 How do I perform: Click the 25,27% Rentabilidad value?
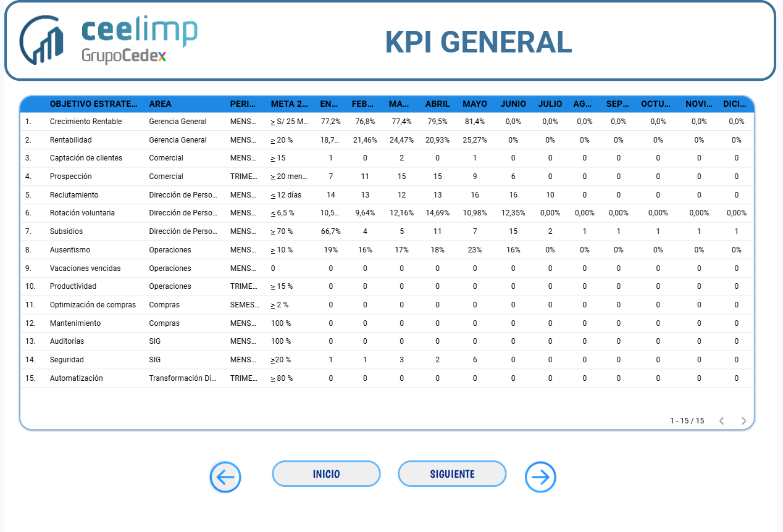tap(475, 140)
